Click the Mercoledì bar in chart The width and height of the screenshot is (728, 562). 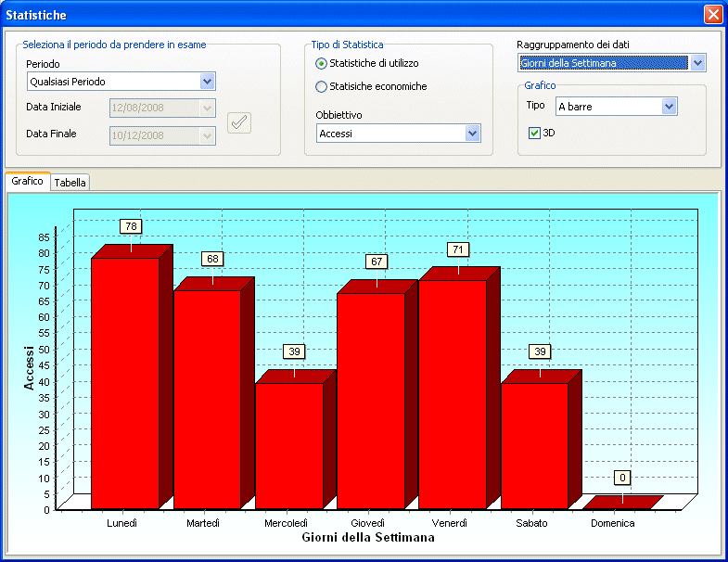click(x=289, y=446)
